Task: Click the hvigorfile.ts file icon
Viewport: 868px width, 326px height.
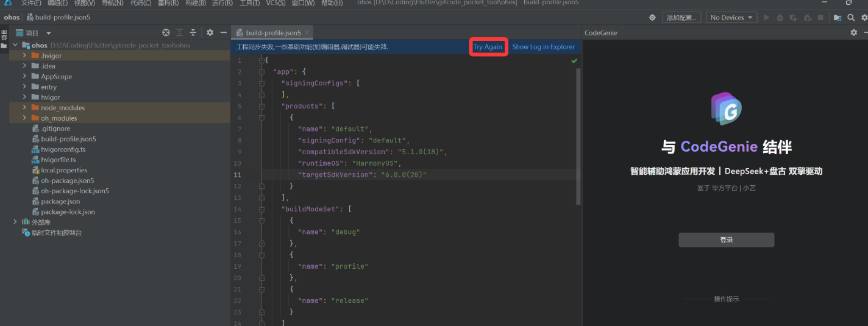Action: [35, 160]
